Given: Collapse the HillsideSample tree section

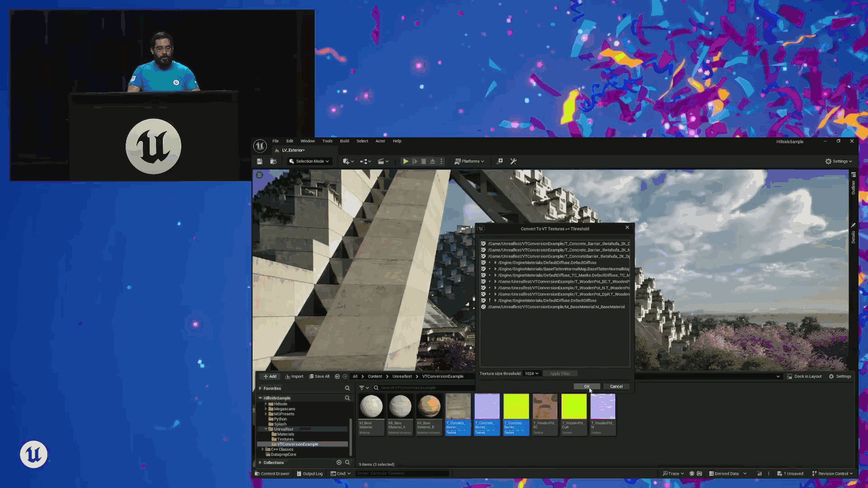Looking at the screenshot, I should 260,398.
